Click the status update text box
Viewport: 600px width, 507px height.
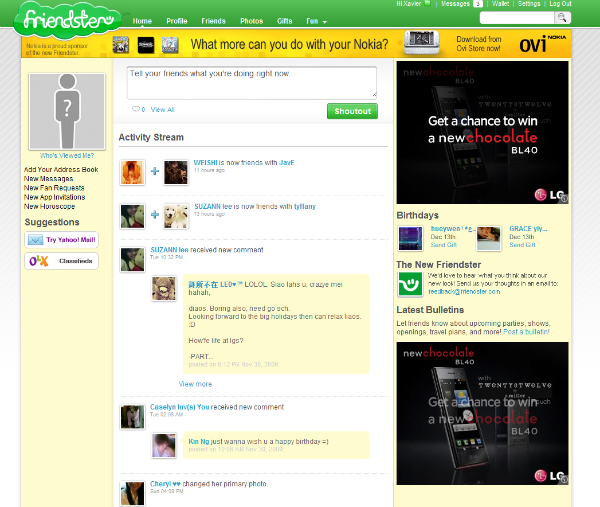tap(251, 82)
